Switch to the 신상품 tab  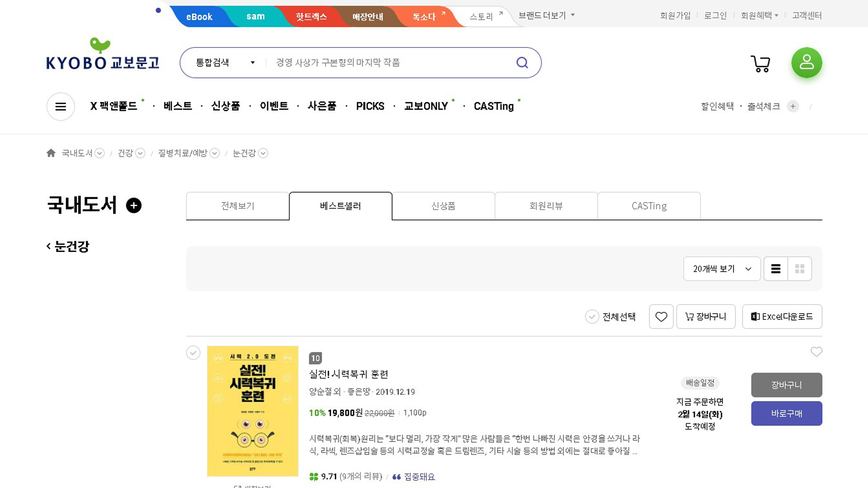pyautogui.click(x=443, y=206)
